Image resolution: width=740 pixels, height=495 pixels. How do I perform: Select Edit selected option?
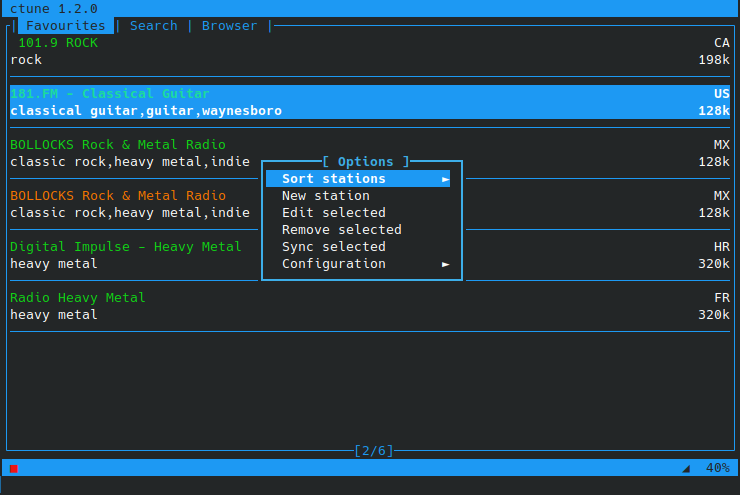point(334,213)
